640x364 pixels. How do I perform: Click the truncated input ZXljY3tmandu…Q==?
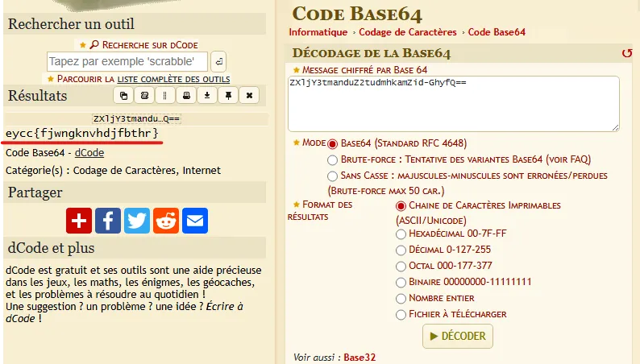(x=136, y=118)
